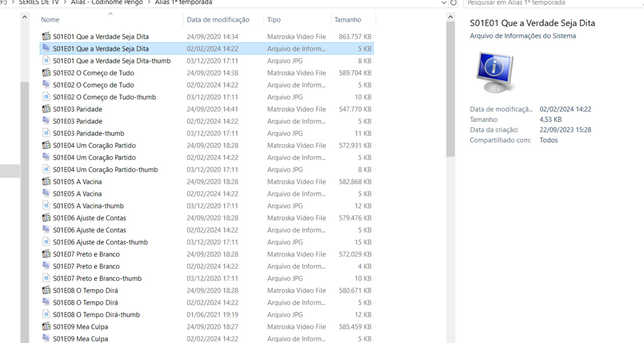Screen dimensions: 644x343
Task: Click the Matroska icon for S01E06 Ajuste de Contas
Action: 46,218
